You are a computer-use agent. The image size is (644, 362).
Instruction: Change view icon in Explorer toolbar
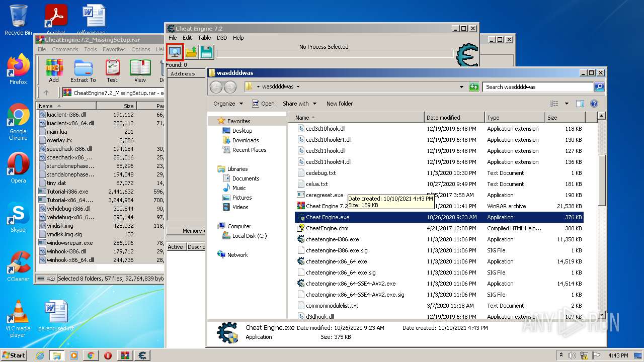pyautogui.click(x=554, y=104)
